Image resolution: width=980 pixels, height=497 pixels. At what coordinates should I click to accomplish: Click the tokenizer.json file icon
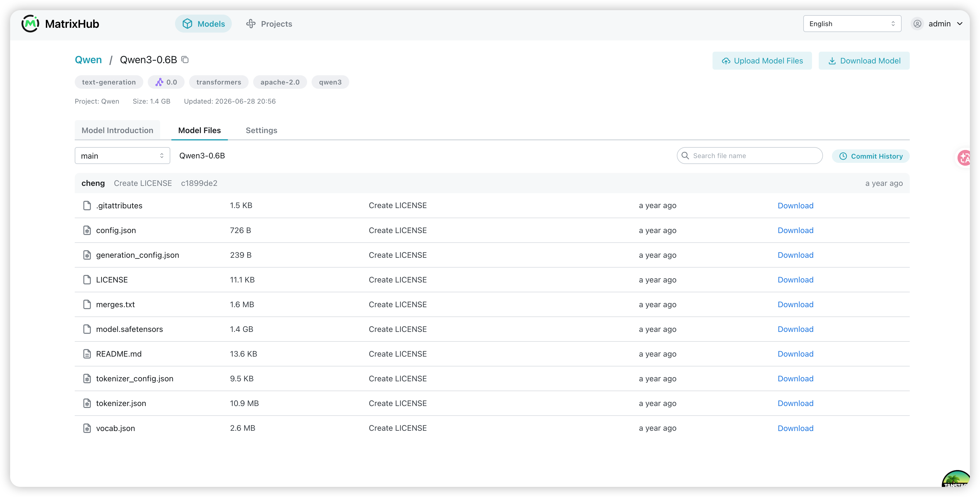pos(87,403)
